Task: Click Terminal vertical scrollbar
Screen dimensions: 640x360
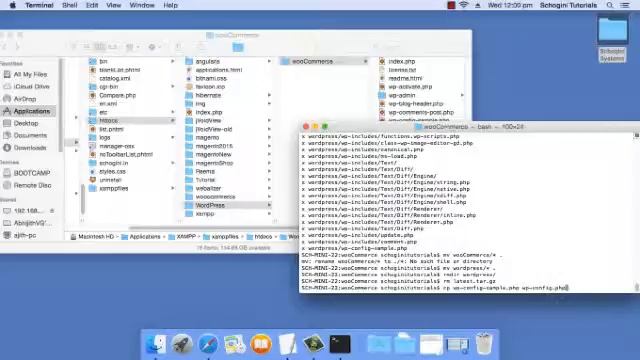Action: coord(636,287)
